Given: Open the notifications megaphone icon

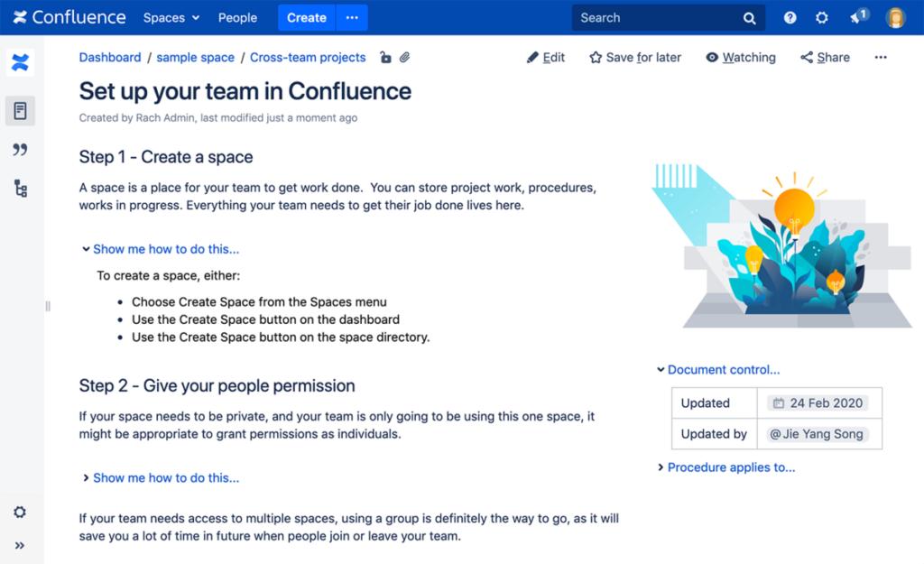Looking at the screenshot, I should tap(857, 18).
